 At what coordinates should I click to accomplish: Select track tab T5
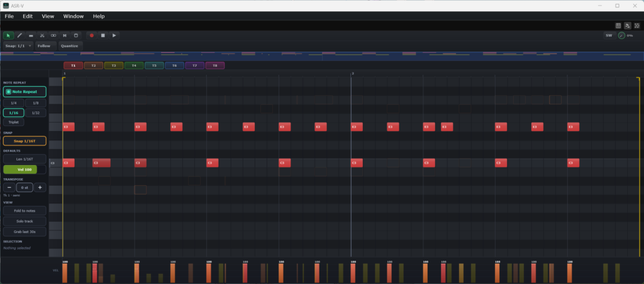coord(155,65)
